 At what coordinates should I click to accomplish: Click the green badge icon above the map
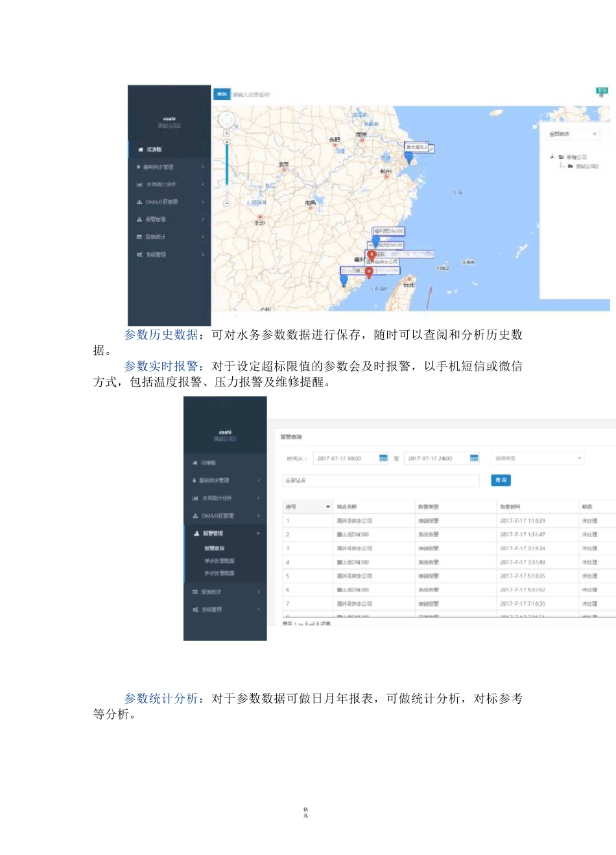point(602,92)
